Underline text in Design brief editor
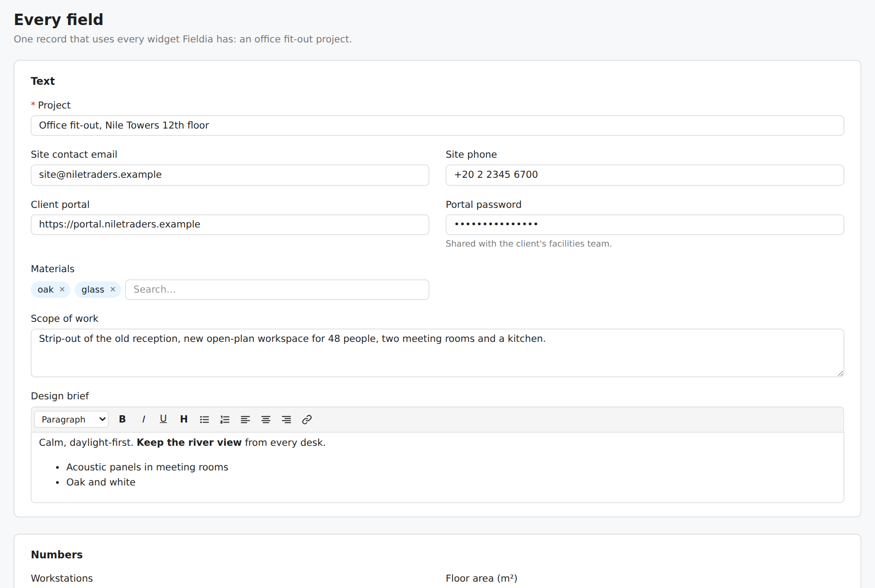The height and width of the screenshot is (588, 875). point(163,419)
